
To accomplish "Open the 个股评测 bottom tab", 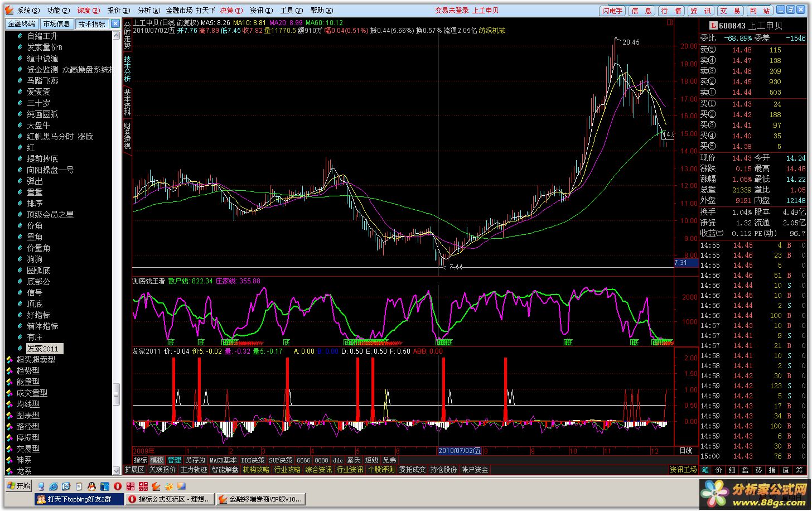I will tap(381, 470).
